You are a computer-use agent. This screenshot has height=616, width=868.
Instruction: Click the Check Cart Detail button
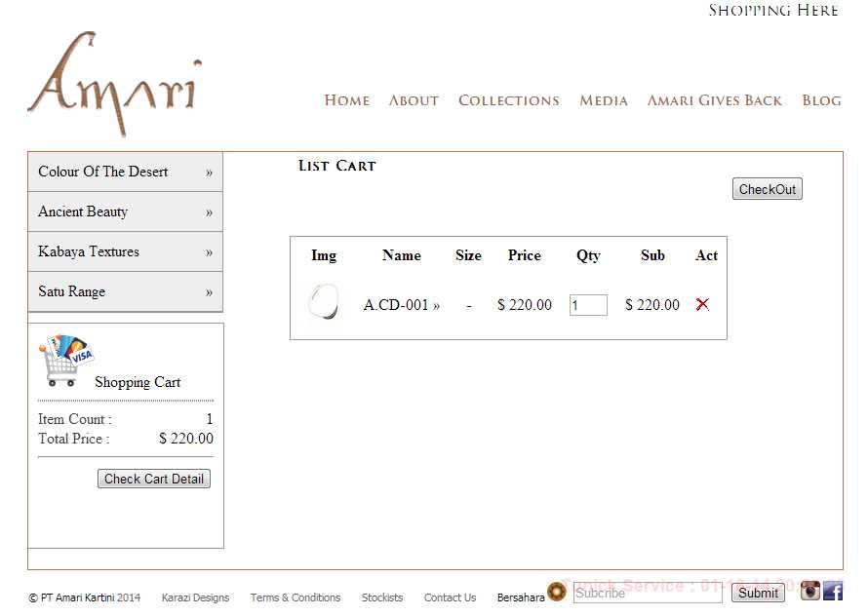point(154,479)
